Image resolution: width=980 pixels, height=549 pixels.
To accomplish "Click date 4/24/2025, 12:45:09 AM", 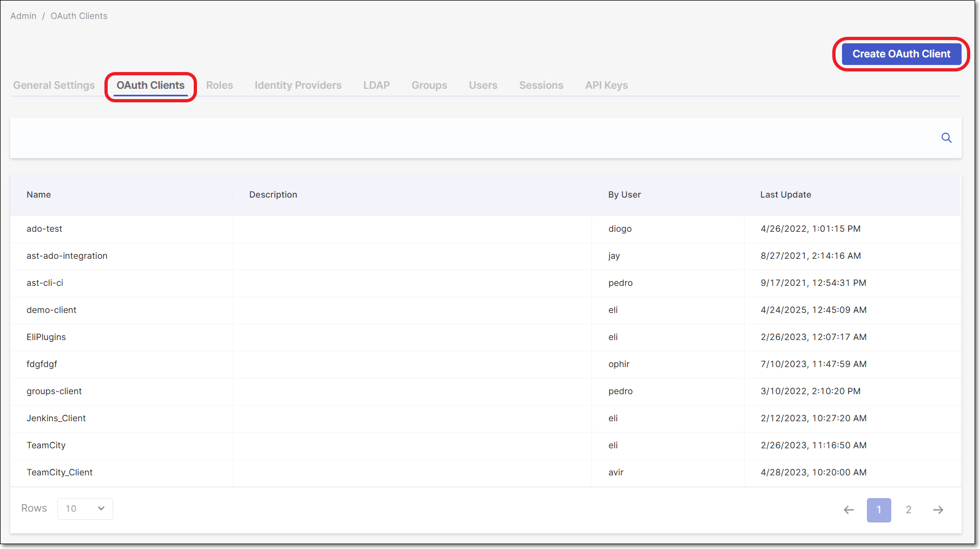I will (x=813, y=310).
